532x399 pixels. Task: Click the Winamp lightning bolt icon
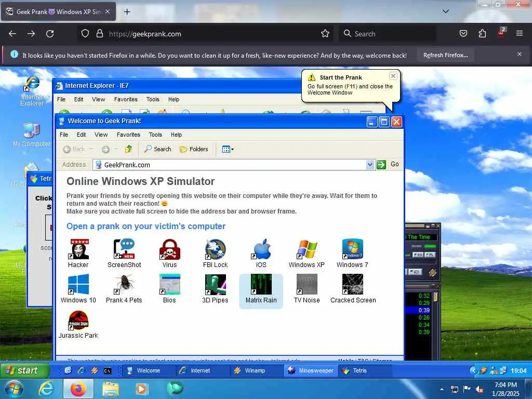(432, 272)
